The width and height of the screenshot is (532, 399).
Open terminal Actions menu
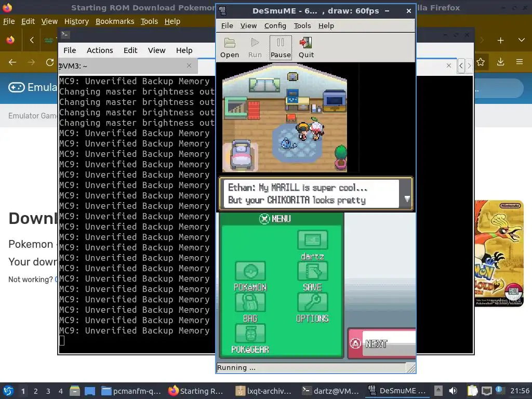point(100,50)
